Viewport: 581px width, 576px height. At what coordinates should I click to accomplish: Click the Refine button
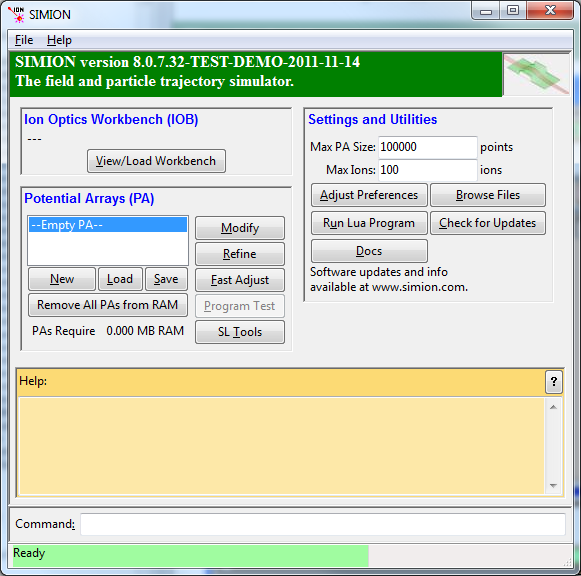[x=240, y=254]
